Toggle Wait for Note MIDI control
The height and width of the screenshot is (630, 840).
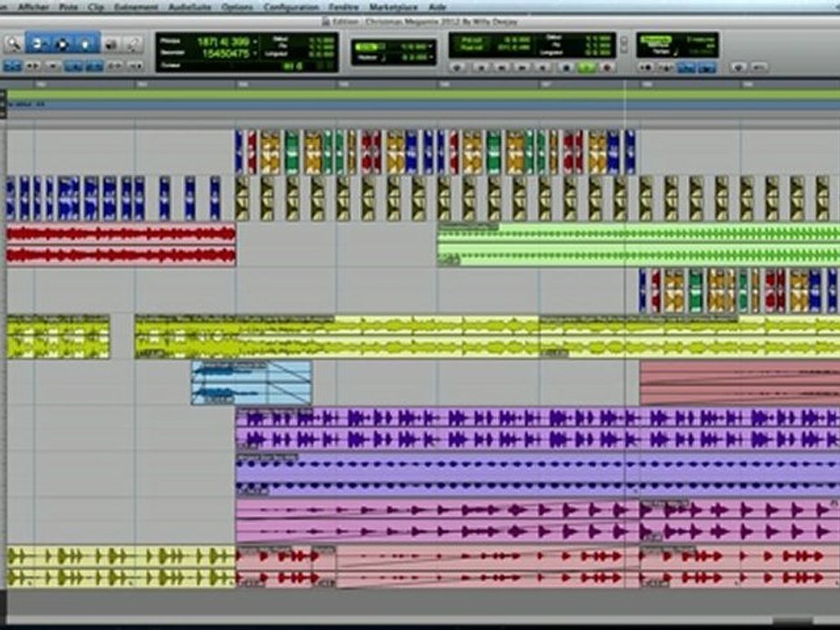click(x=646, y=67)
